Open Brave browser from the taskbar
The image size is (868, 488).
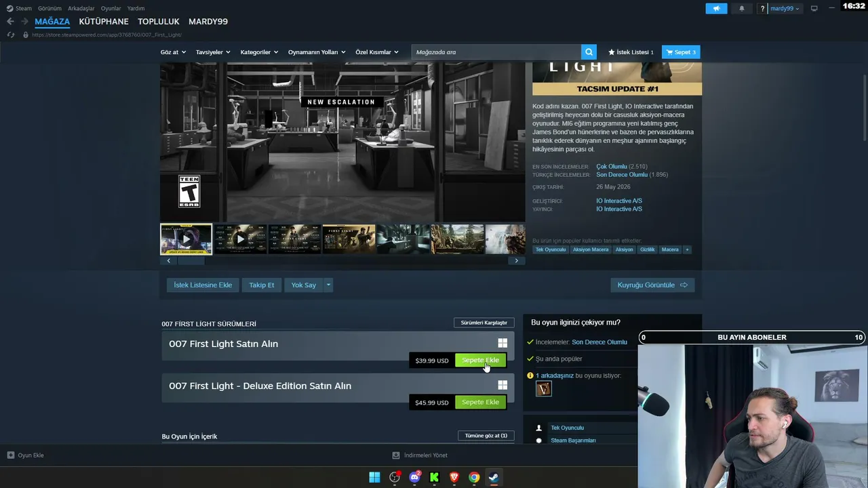[x=454, y=477]
